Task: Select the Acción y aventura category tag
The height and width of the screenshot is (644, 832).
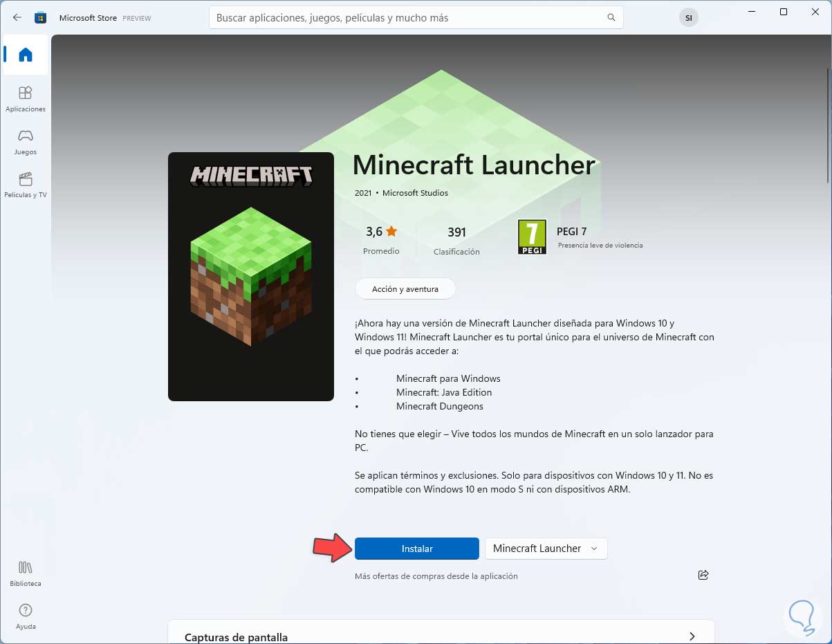Action: (x=405, y=288)
